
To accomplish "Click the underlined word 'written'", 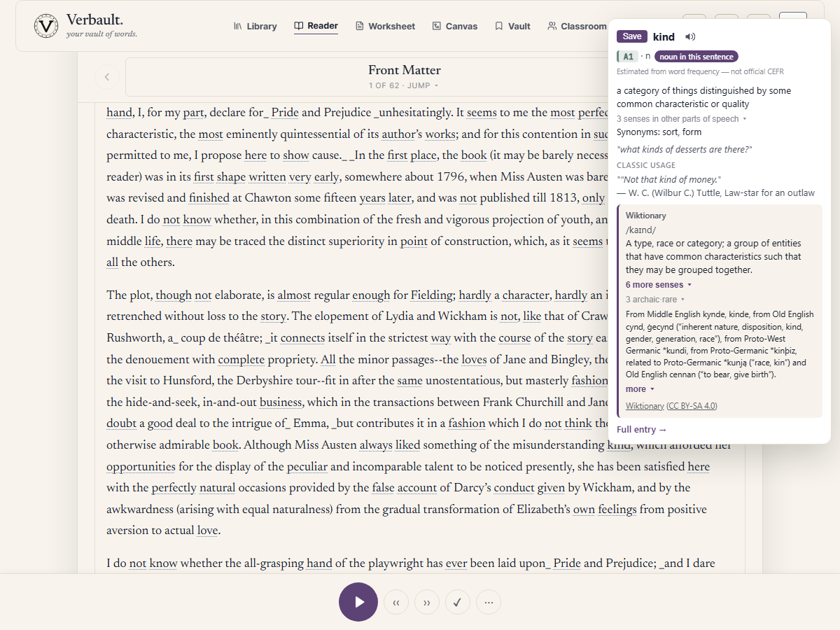I will tap(267, 177).
